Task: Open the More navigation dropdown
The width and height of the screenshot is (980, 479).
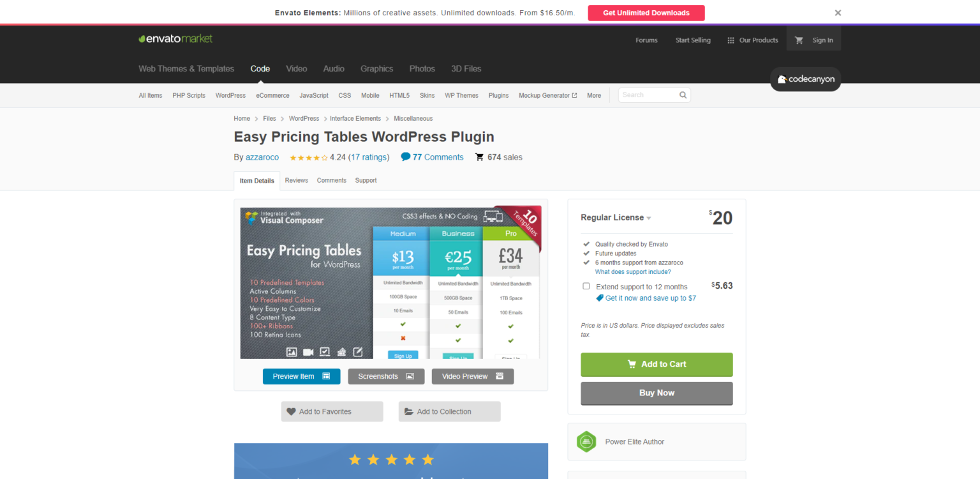Action: click(593, 95)
